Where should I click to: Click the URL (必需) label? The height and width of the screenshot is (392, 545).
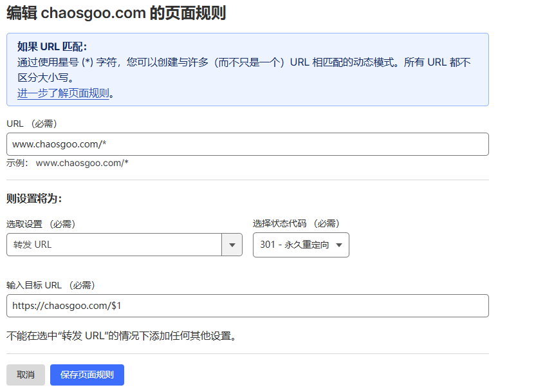pyautogui.click(x=36, y=123)
